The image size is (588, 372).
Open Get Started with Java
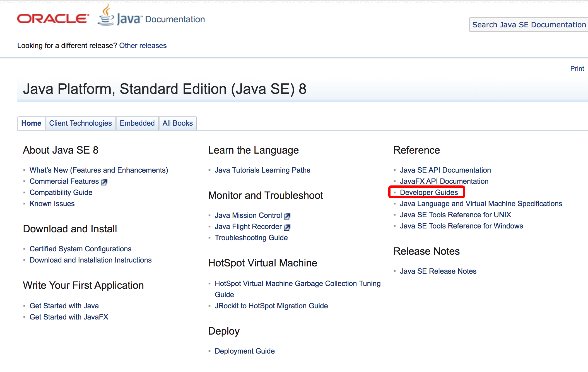(64, 306)
